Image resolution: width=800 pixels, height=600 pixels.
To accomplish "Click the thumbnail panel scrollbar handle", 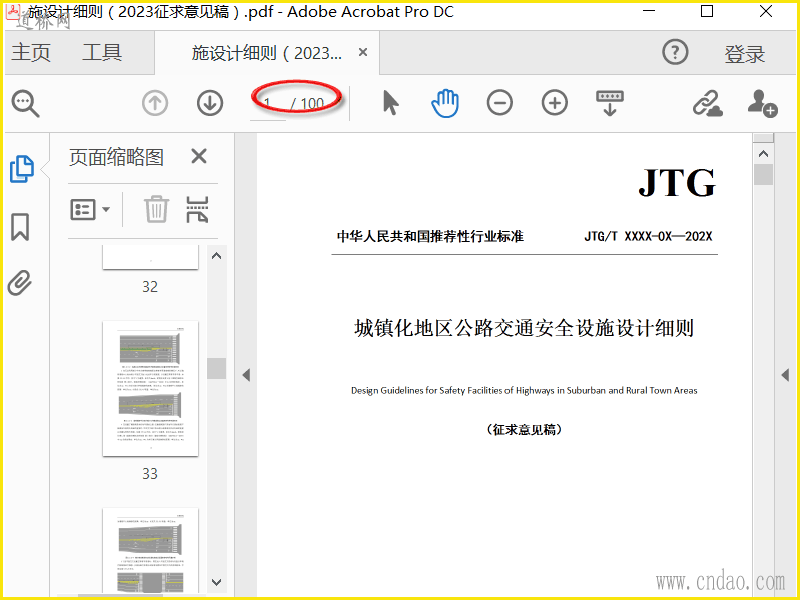I will pyautogui.click(x=216, y=368).
